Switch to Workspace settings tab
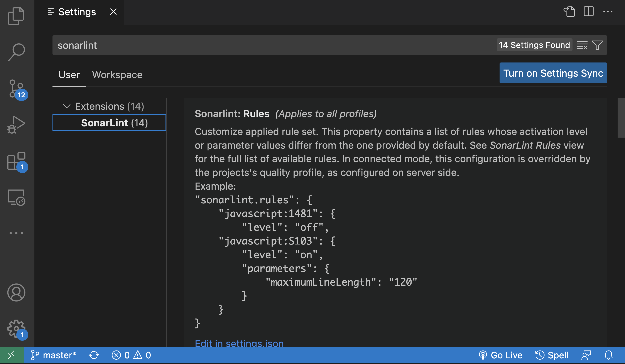Image resolution: width=625 pixels, height=364 pixels. point(117,75)
